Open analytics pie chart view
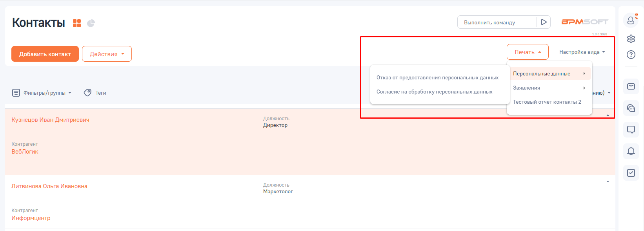 [x=91, y=23]
